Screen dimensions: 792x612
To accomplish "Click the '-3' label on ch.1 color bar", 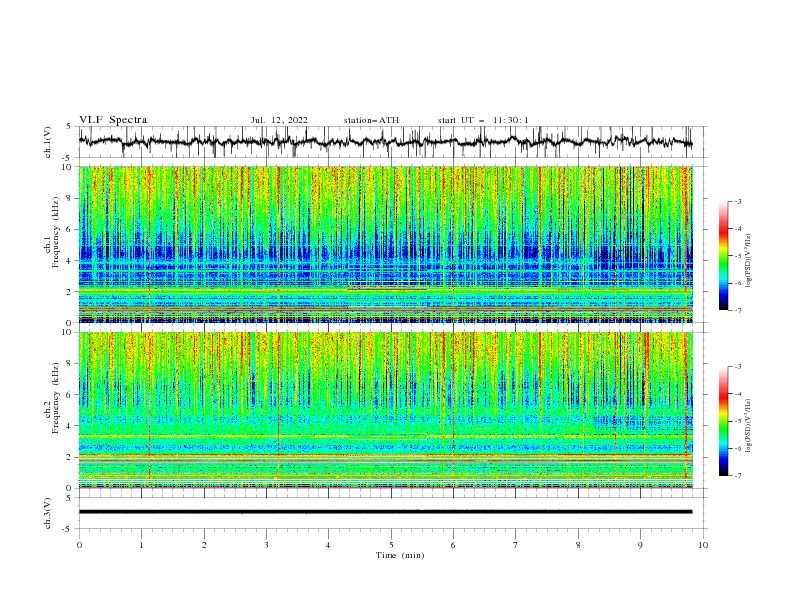I will (x=737, y=201).
